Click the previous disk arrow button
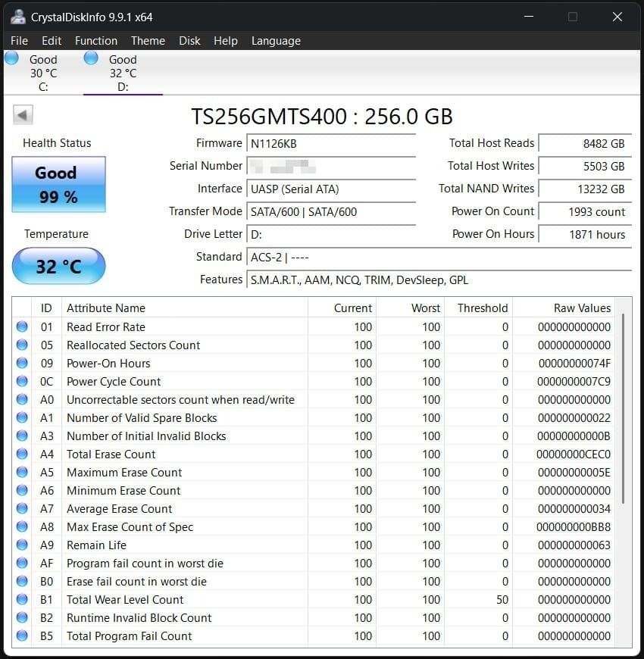This screenshot has height=659, width=644. coord(23,114)
